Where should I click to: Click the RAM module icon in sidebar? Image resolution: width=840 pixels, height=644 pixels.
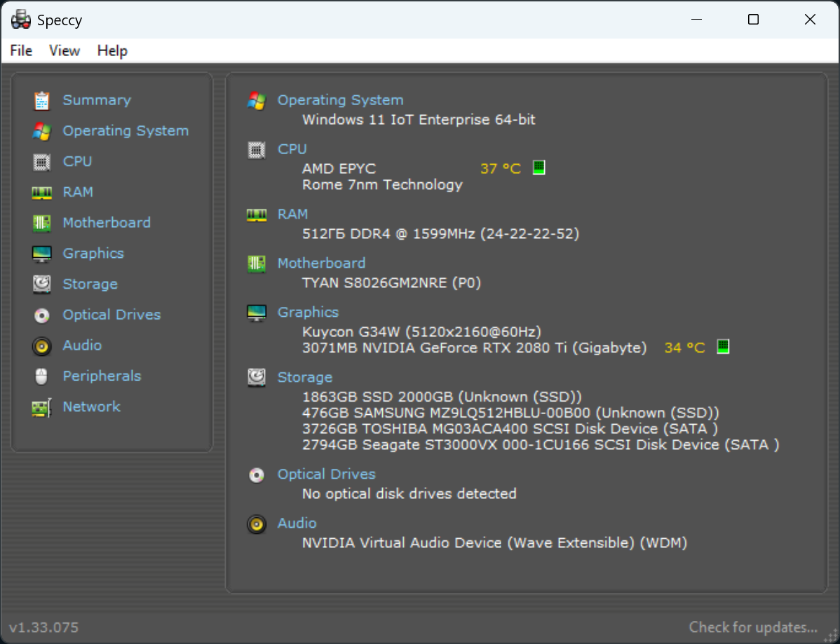(x=42, y=193)
